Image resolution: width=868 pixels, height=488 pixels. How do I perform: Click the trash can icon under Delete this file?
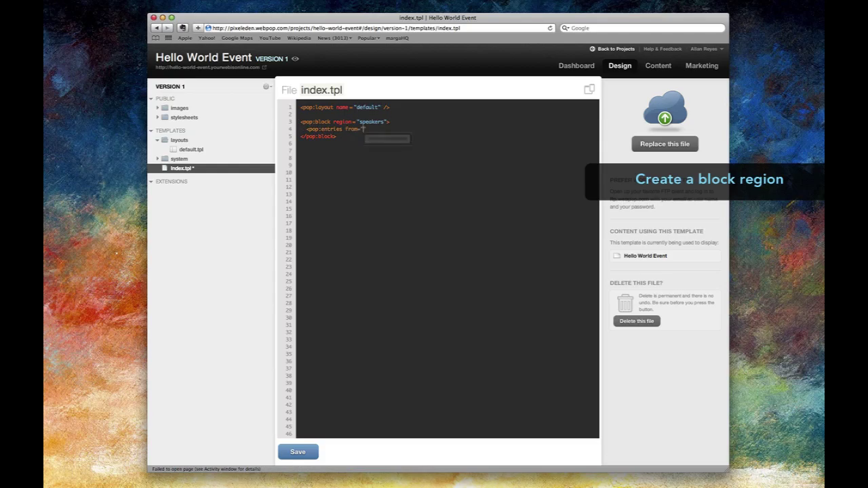click(625, 303)
